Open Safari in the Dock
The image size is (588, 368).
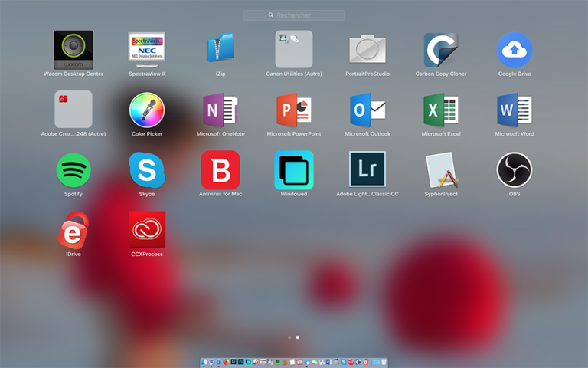pyautogui.click(x=219, y=362)
